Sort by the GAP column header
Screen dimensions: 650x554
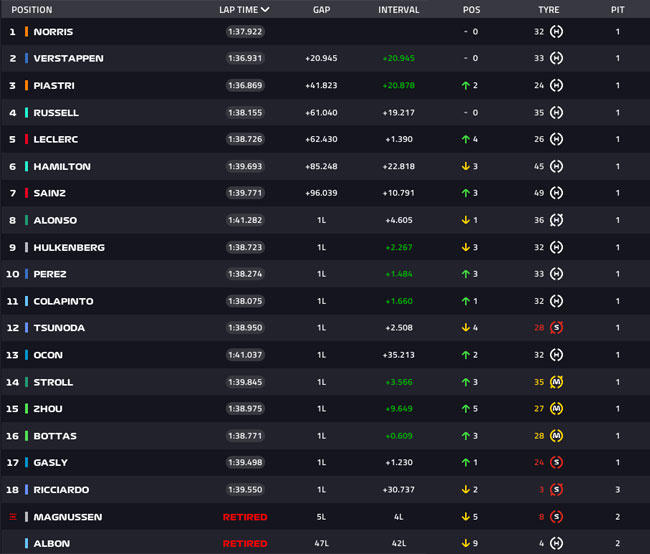click(321, 10)
